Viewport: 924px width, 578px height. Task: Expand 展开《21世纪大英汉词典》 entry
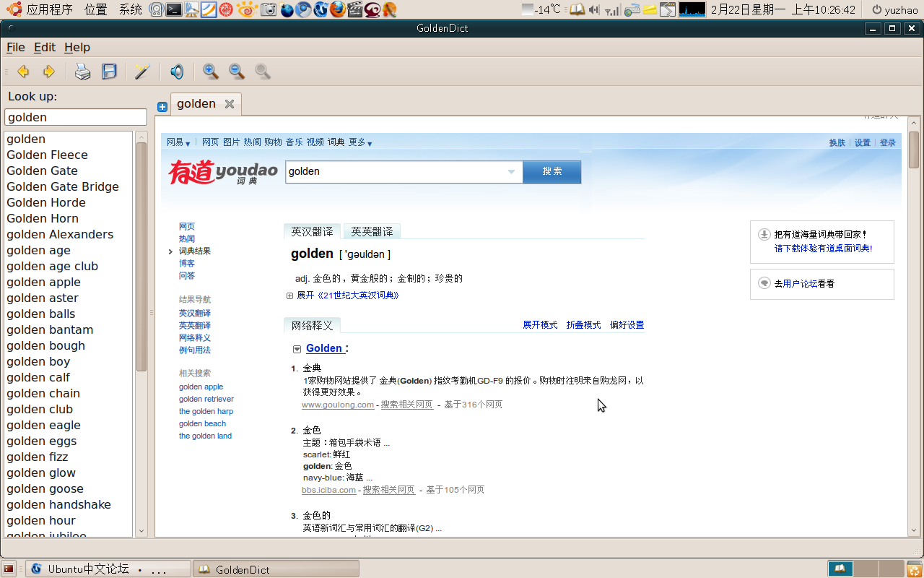coord(343,296)
